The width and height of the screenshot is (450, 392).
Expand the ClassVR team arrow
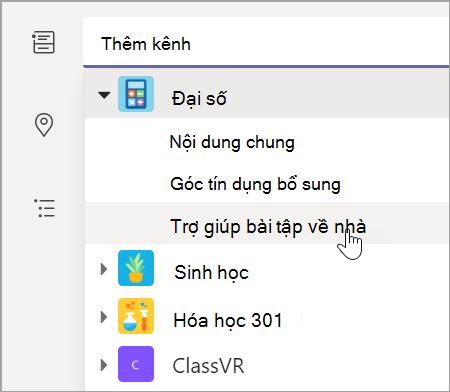click(x=104, y=365)
